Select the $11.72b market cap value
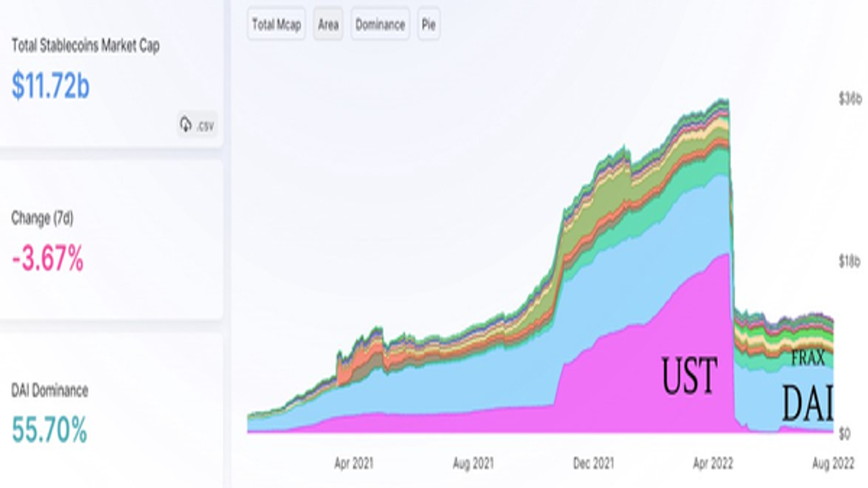 pos(50,87)
